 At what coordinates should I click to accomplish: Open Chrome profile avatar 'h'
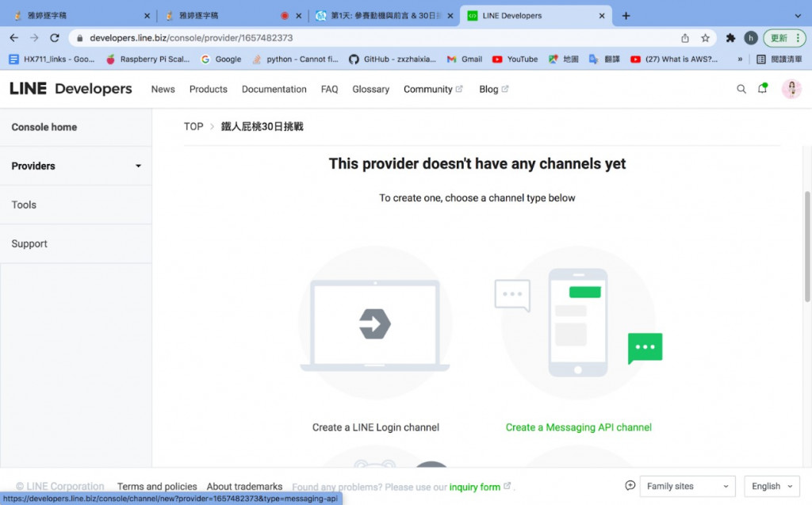pos(750,38)
